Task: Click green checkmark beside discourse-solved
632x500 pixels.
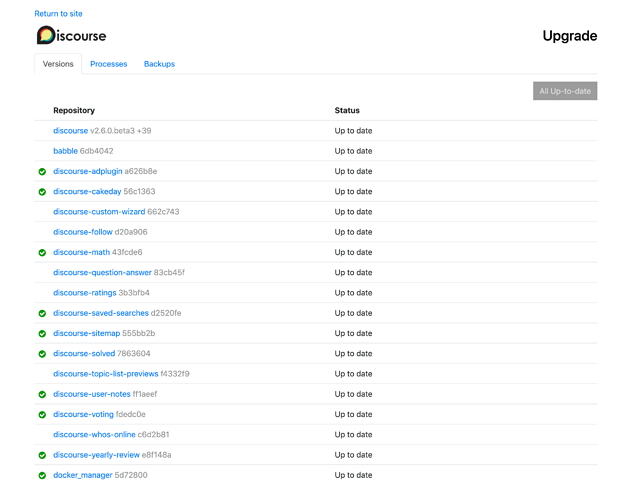Action: pyautogui.click(x=42, y=354)
